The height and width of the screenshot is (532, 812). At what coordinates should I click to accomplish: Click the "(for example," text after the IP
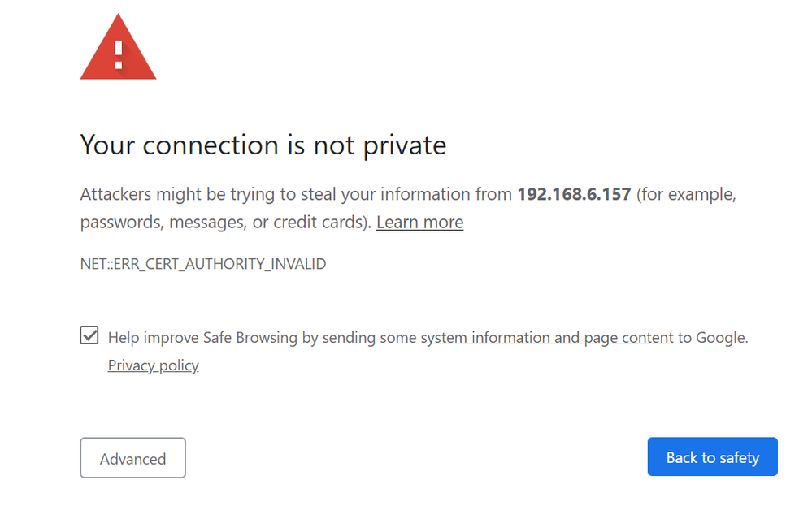(687, 195)
